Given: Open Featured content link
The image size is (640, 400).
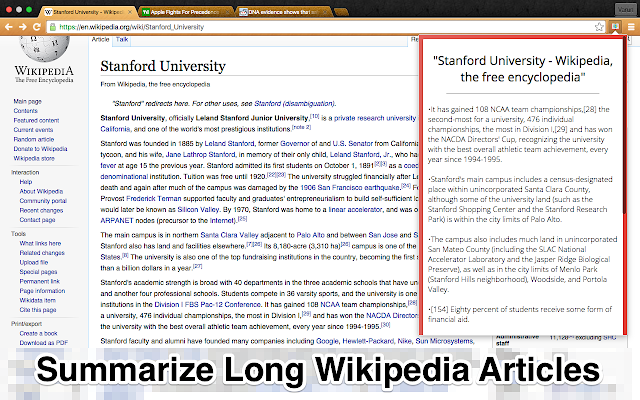Looking at the screenshot, I should 36,120.
